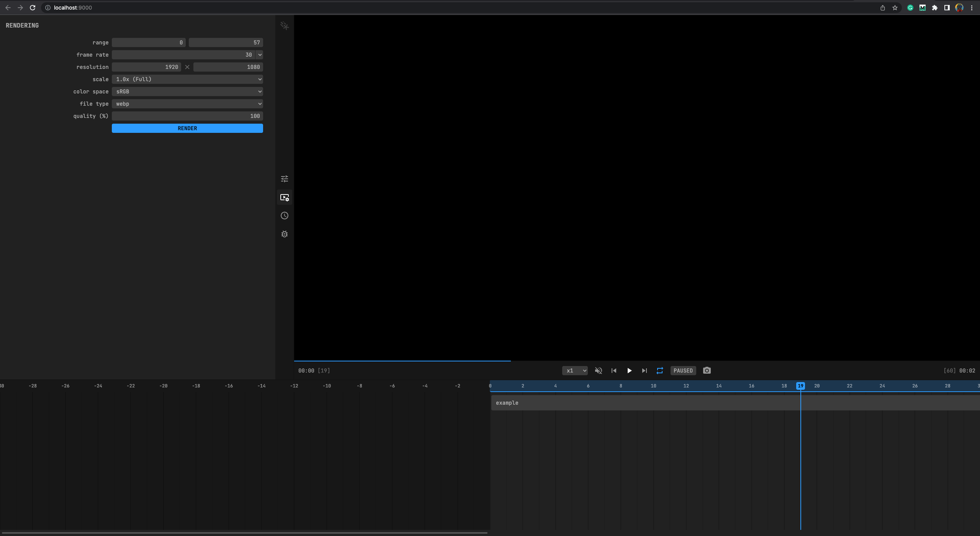Skip to the previous frame
The width and height of the screenshot is (980, 536).
pos(614,370)
